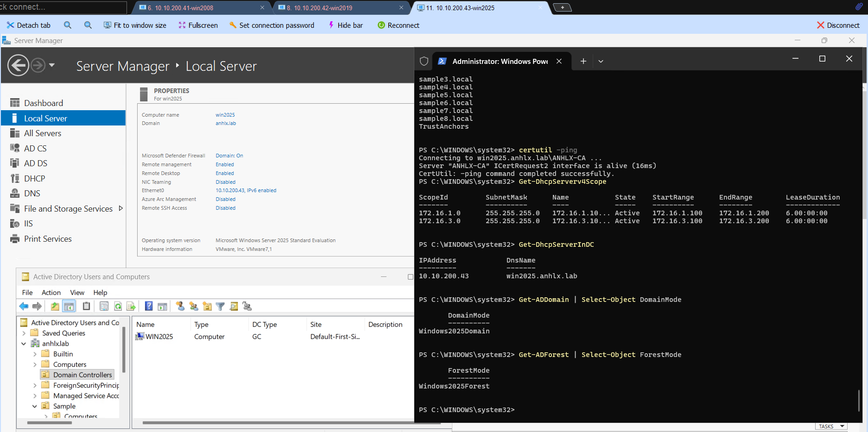Click the win2025 computer name link
The image size is (868, 432).
225,115
